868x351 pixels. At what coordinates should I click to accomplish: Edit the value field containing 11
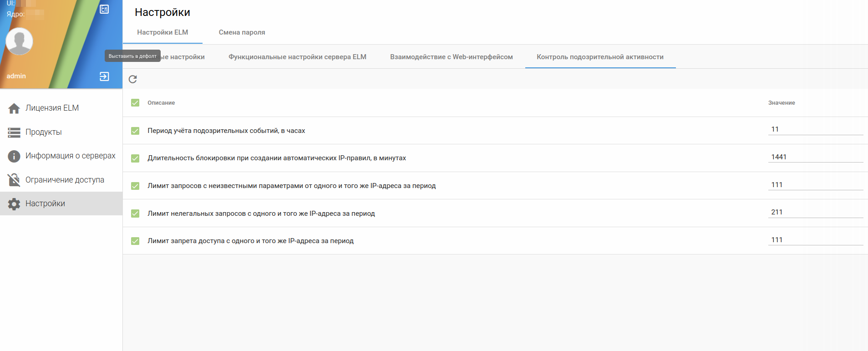tap(816, 129)
